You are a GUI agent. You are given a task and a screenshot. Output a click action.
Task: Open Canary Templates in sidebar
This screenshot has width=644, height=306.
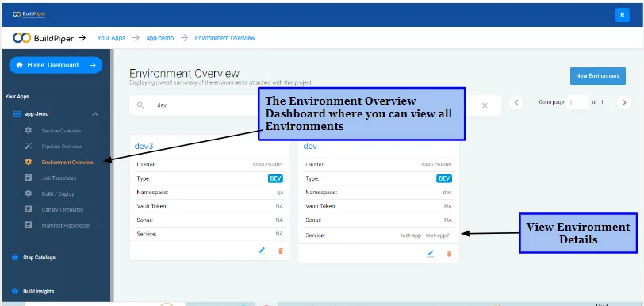[x=63, y=210]
